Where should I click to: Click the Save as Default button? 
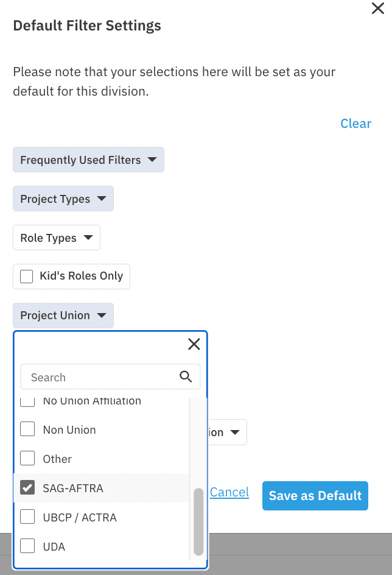(x=315, y=496)
